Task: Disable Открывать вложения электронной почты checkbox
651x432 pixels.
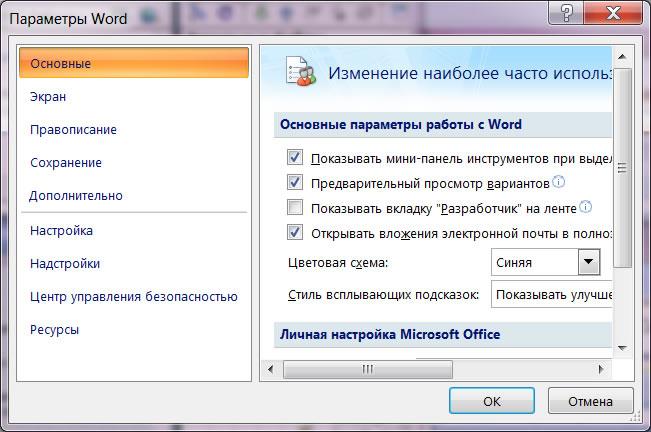Action: (295, 232)
